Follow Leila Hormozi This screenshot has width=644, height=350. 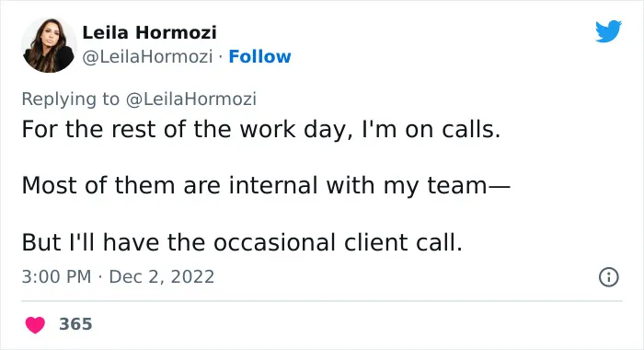(259, 57)
